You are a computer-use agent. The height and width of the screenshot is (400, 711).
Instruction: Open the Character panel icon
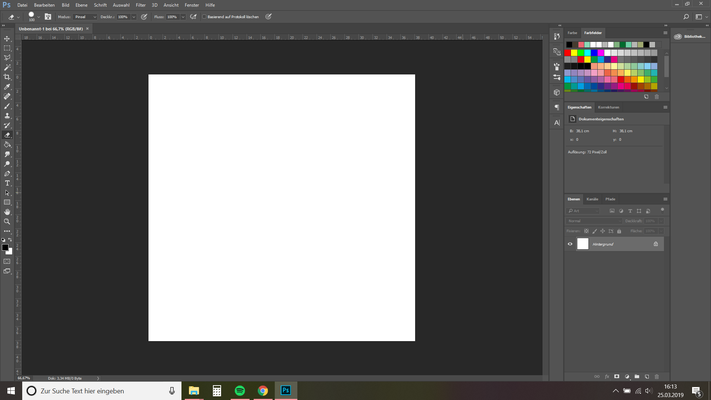coord(557,122)
